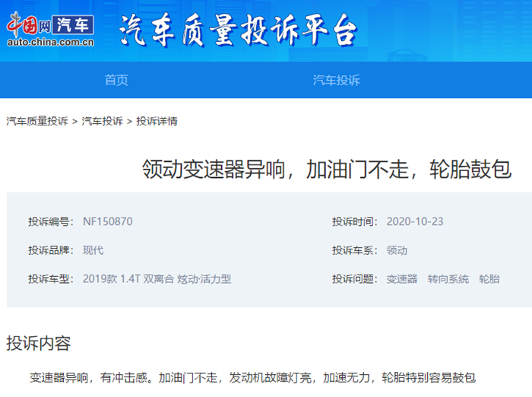Open the 首页 navigation tab
This screenshot has width=532, height=397.
116,80
